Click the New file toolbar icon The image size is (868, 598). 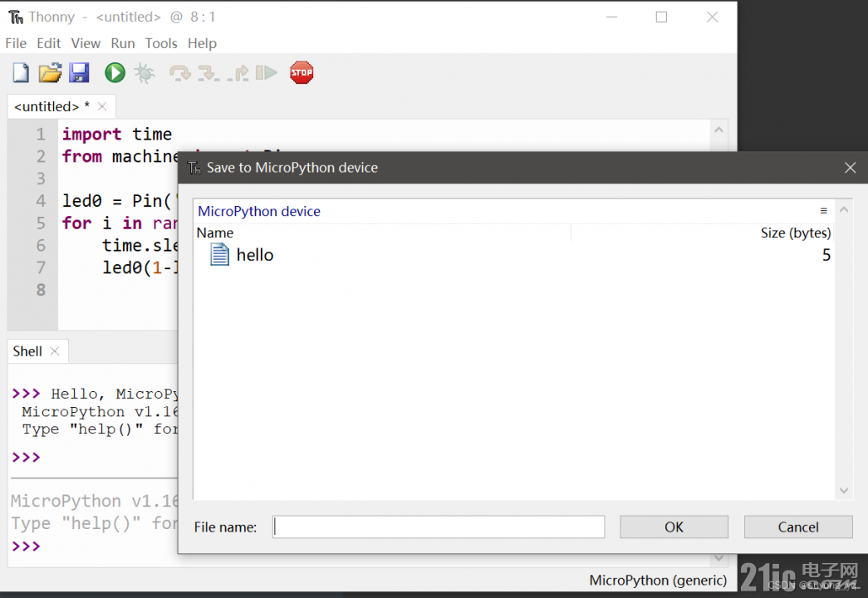21,72
